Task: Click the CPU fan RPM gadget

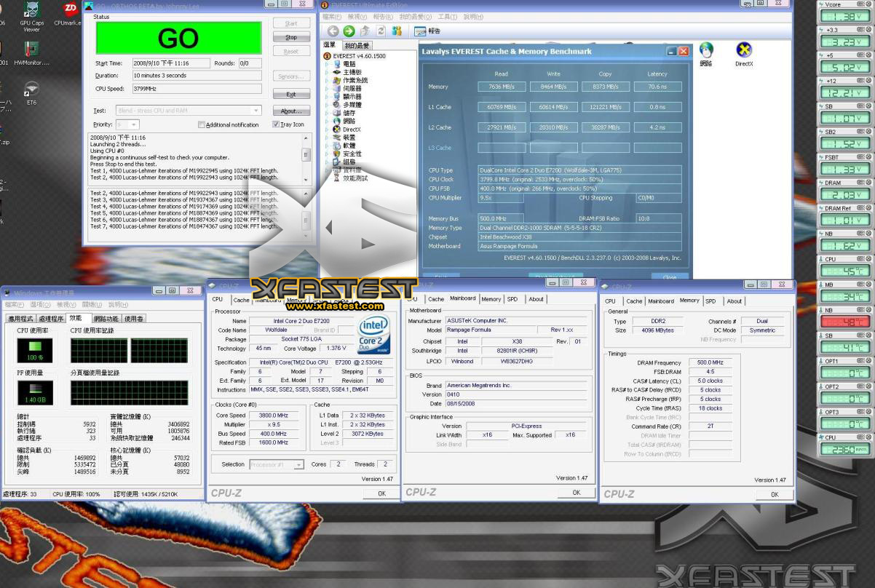Action: (844, 445)
